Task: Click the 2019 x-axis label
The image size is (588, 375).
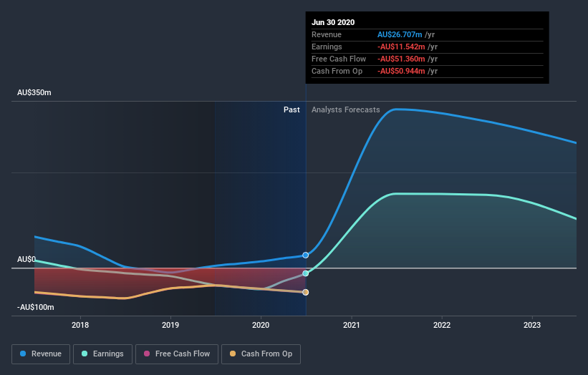Action: coord(170,325)
